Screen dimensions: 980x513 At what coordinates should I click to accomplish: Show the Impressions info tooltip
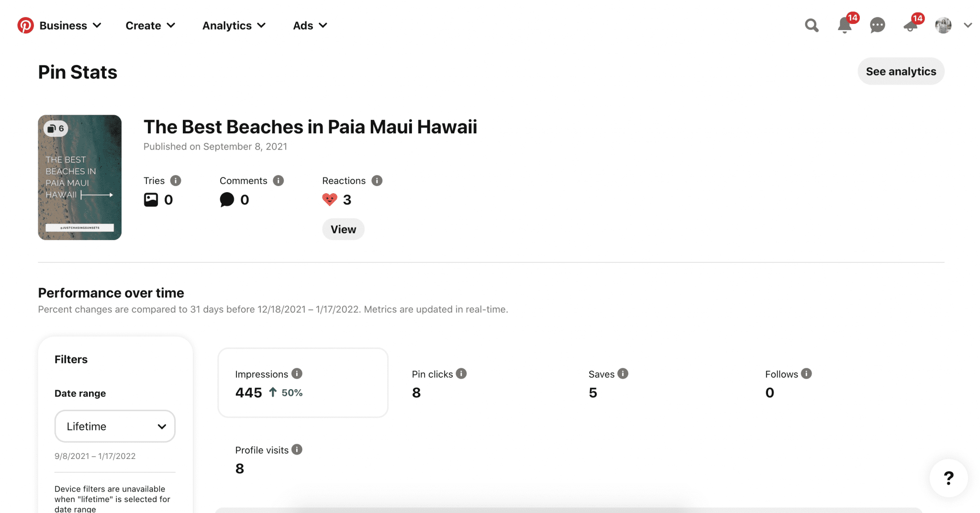[x=297, y=374]
